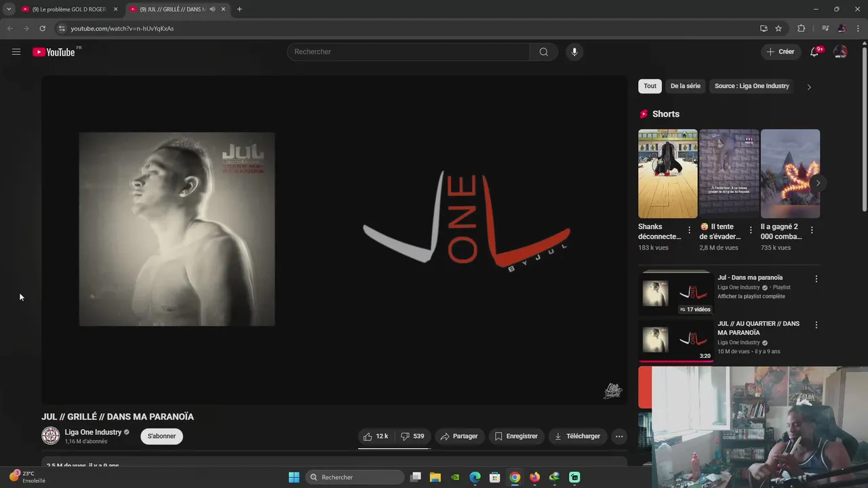Start voice search with the microphone
The height and width of the screenshot is (488, 868).
pos(574,52)
